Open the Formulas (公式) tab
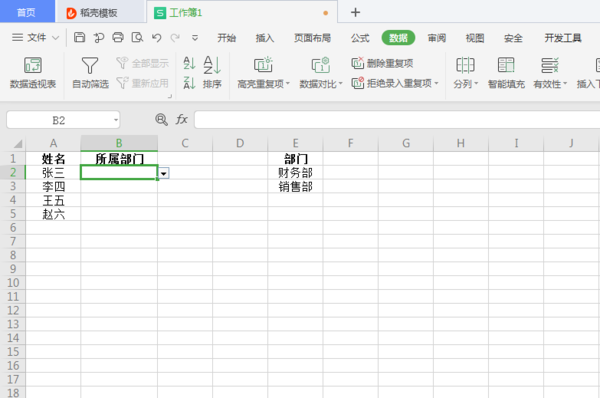Viewport: 600px width, 398px height. [360, 38]
